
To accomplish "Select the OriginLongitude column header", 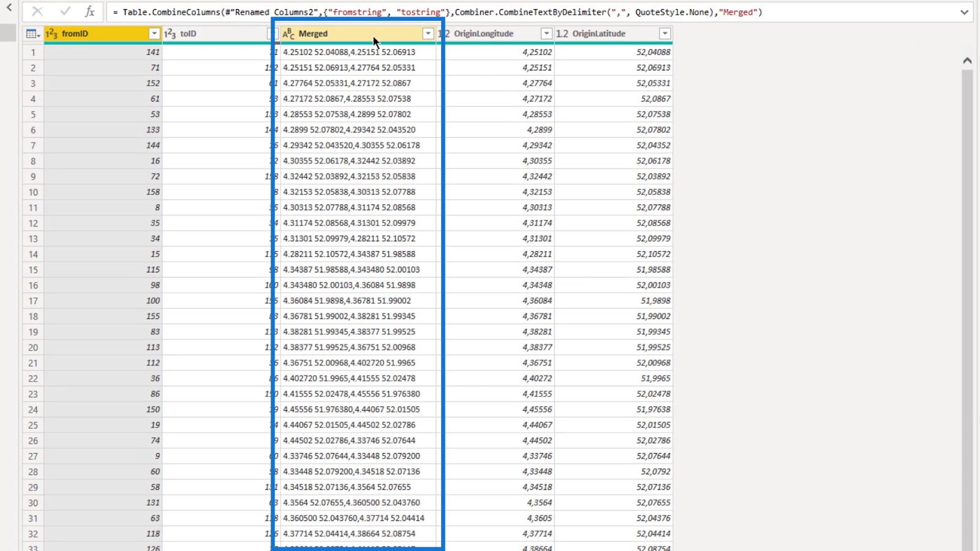I will click(495, 34).
